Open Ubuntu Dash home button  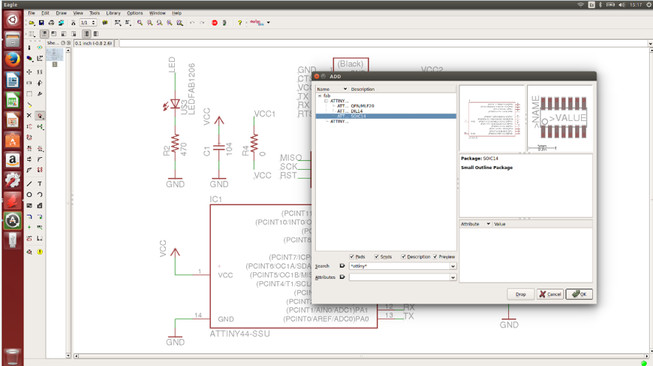12,20
